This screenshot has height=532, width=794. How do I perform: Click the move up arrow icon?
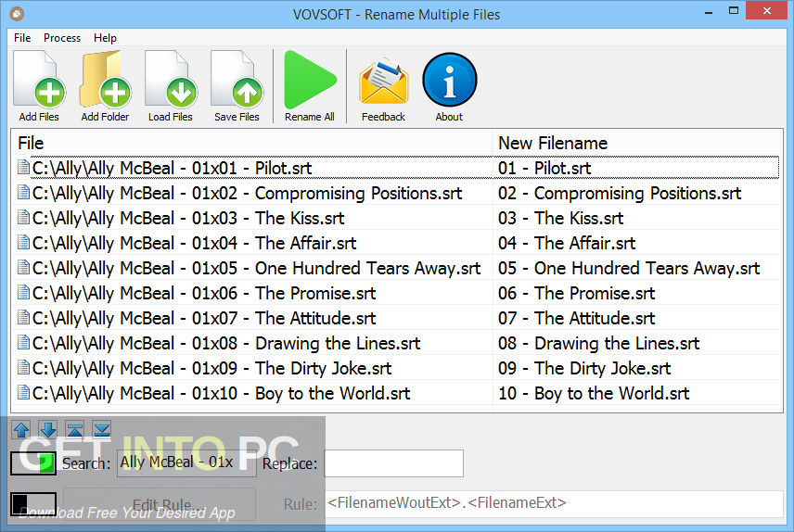point(21,430)
